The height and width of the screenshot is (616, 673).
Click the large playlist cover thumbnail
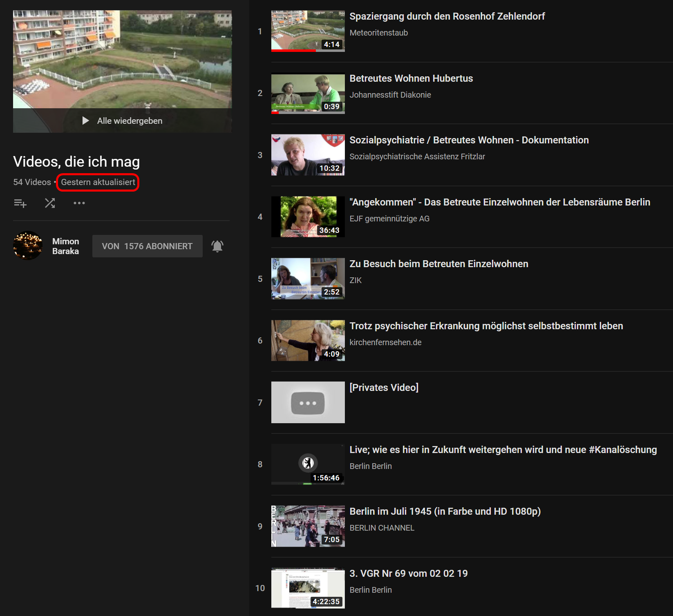point(123,71)
